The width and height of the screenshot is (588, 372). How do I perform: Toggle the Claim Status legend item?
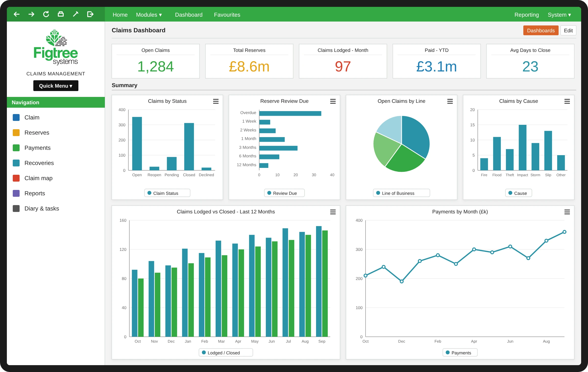pos(167,193)
